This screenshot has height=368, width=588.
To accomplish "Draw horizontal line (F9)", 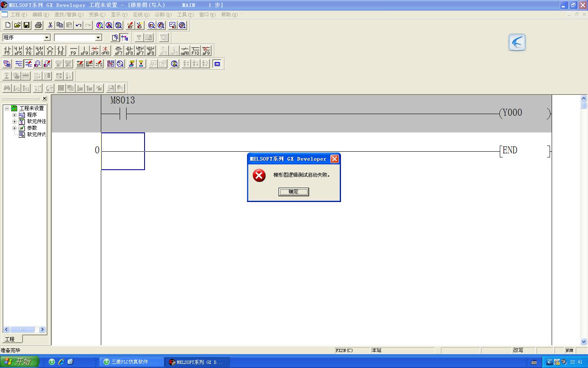I will 73,50.
